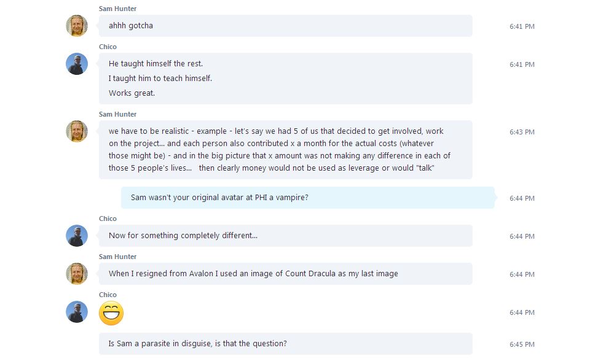Click Sam Hunter's avatar beside "ahhh gotcha"
Viewport: 601px width, 364px height.
(x=77, y=26)
